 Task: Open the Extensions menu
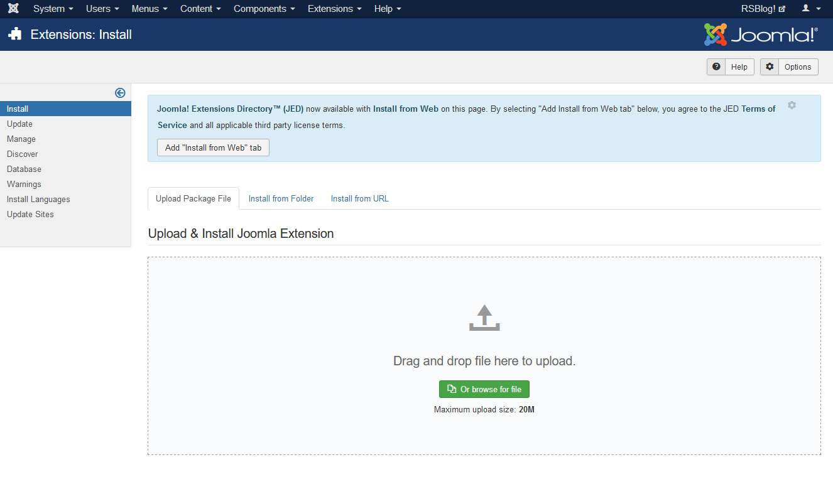click(x=335, y=9)
